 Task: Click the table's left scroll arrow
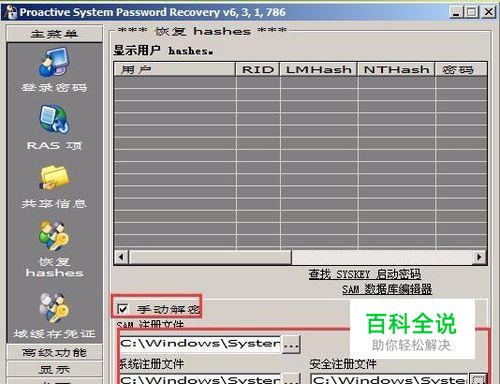point(121,257)
